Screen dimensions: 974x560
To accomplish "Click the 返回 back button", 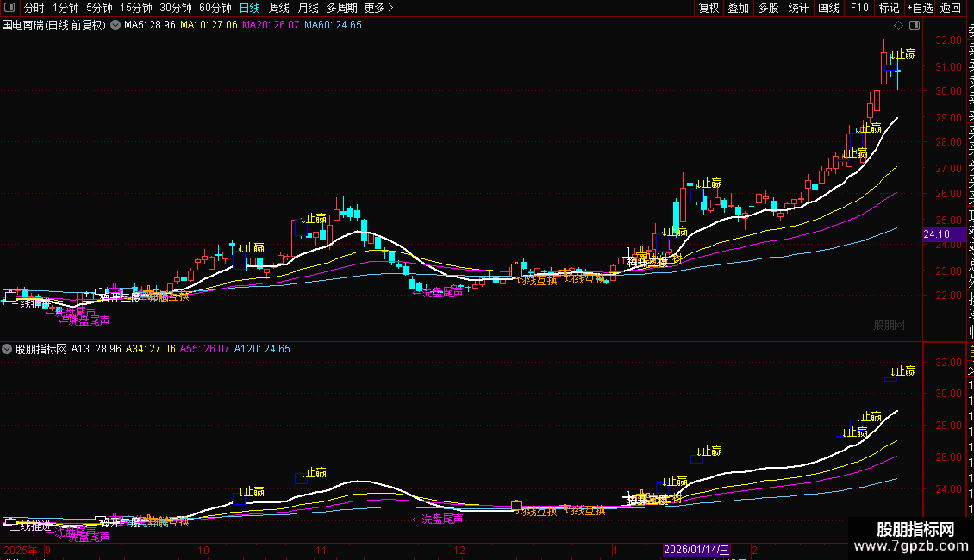I will point(951,8).
